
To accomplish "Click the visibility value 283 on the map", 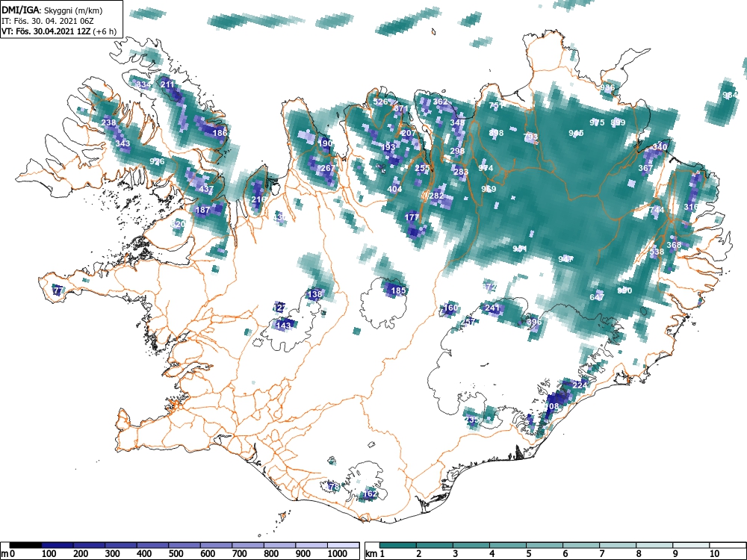I will click(461, 172).
